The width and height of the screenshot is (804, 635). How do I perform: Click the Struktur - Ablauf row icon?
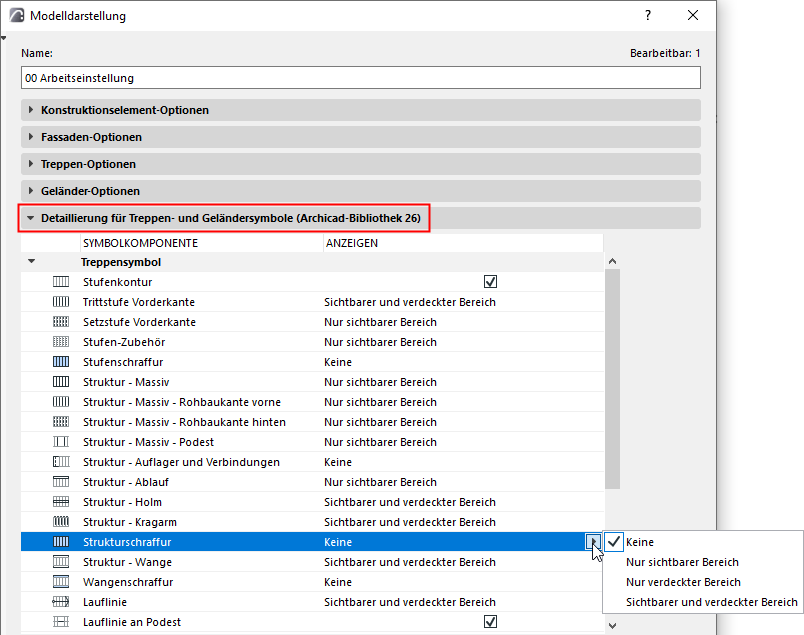point(61,482)
